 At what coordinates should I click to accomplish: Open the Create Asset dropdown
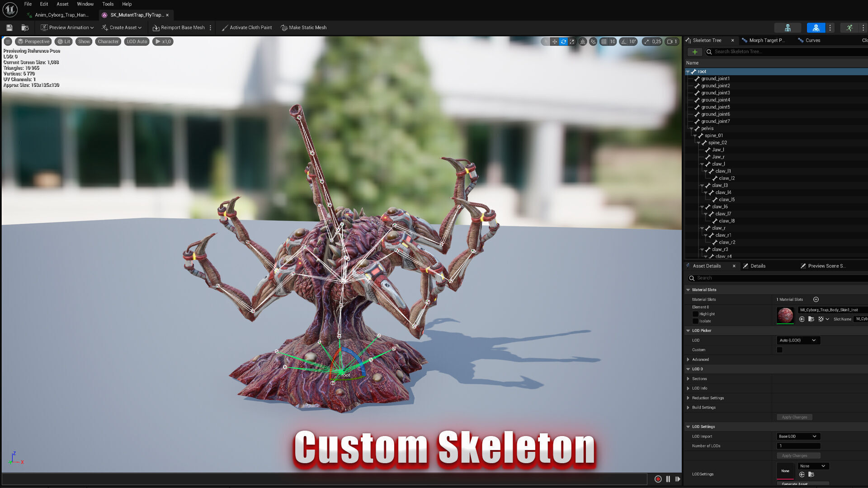click(x=122, y=28)
